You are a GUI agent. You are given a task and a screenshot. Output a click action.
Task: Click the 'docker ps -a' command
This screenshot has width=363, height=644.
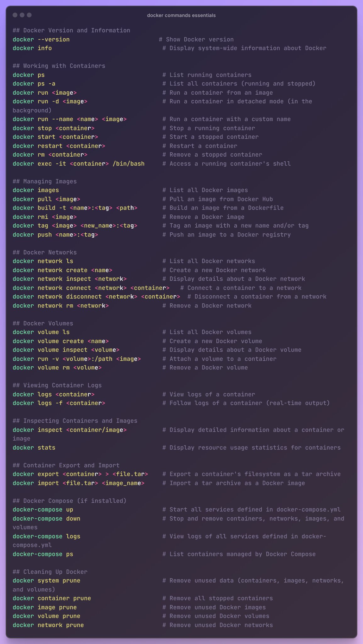[x=34, y=84]
